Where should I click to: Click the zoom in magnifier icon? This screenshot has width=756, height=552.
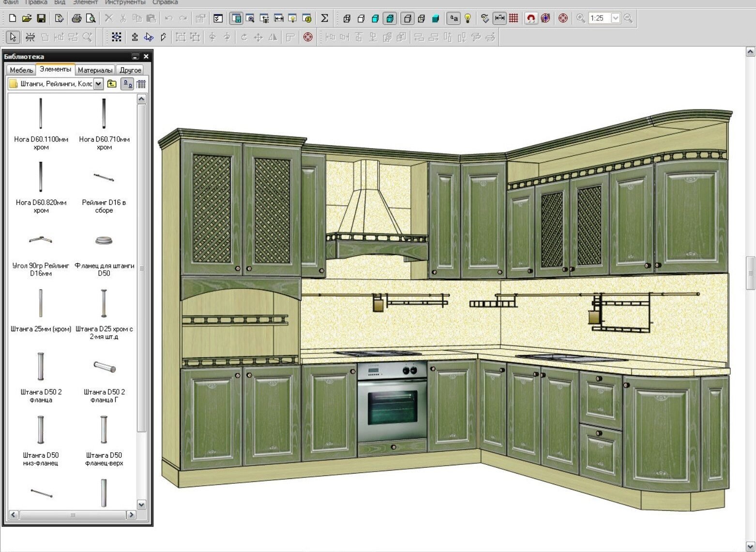click(580, 18)
